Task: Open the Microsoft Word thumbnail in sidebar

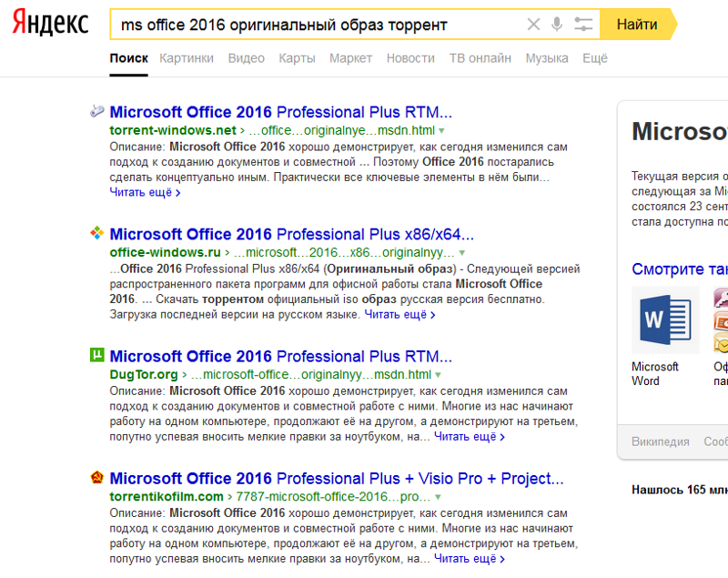Action: click(665, 319)
